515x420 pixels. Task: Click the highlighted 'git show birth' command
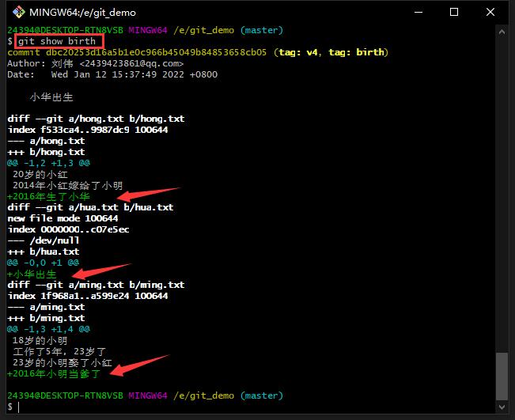57,41
